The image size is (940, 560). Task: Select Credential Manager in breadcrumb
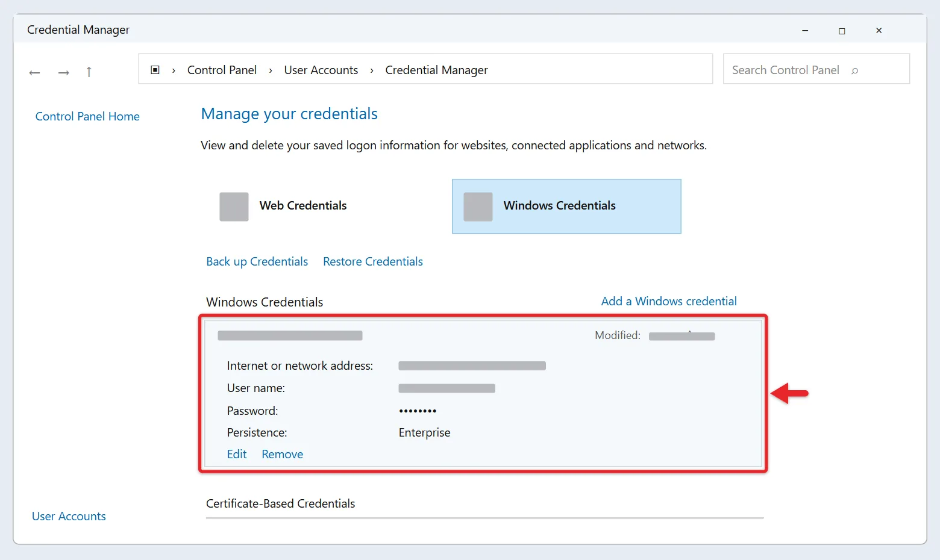click(x=436, y=70)
